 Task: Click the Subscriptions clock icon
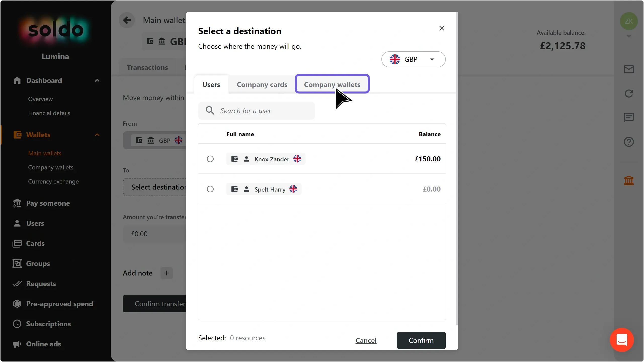(x=17, y=324)
